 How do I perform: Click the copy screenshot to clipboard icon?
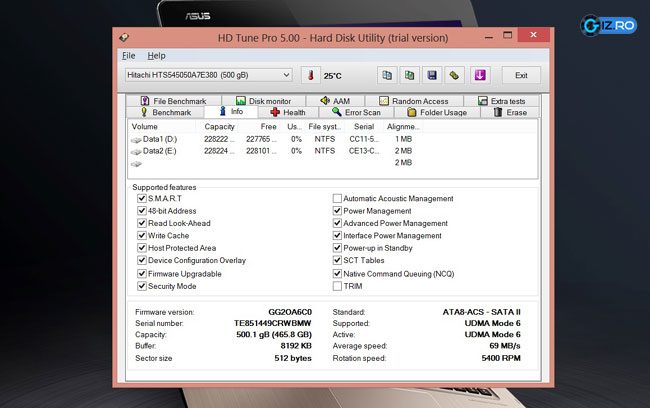pyautogui.click(x=410, y=75)
